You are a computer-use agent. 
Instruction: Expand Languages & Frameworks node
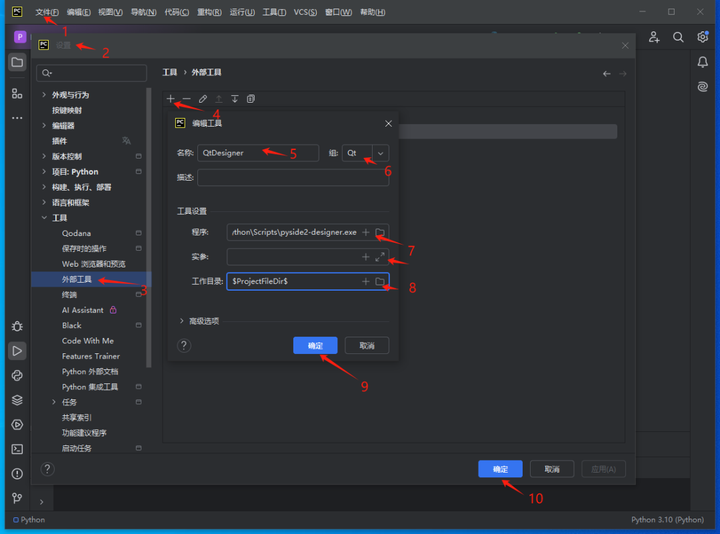(44, 202)
